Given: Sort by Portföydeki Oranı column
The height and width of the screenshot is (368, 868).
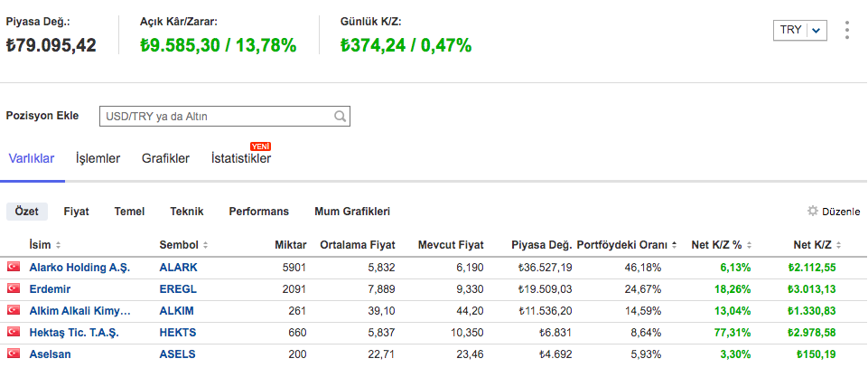Looking at the screenshot, I should tap(673, 245).
